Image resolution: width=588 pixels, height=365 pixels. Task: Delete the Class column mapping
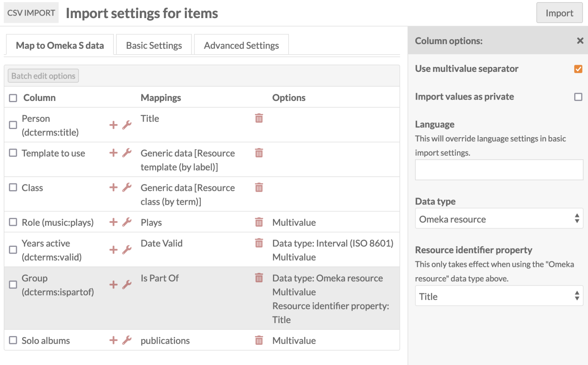click(259, 188)
